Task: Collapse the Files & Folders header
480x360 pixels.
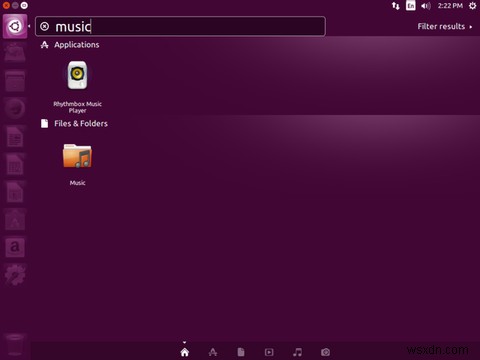Action: coord(74,124)
